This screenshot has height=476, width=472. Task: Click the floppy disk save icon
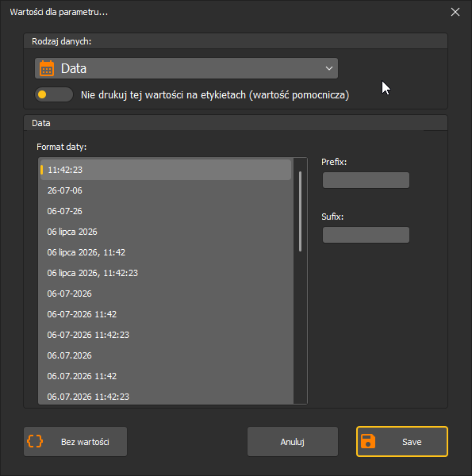click(368, 441)
